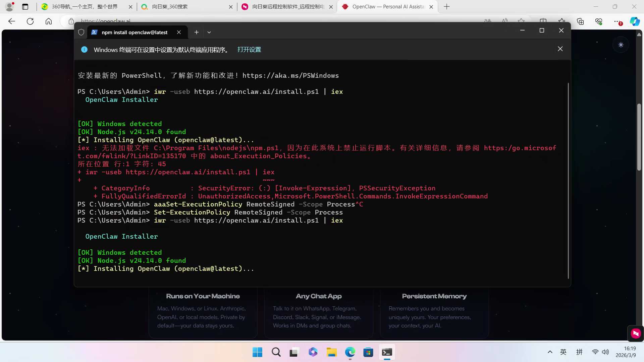644x362 pixels.
Task: Dismiss the default terminal info banner
Action: pyautogui.click(x=560, y=49)
